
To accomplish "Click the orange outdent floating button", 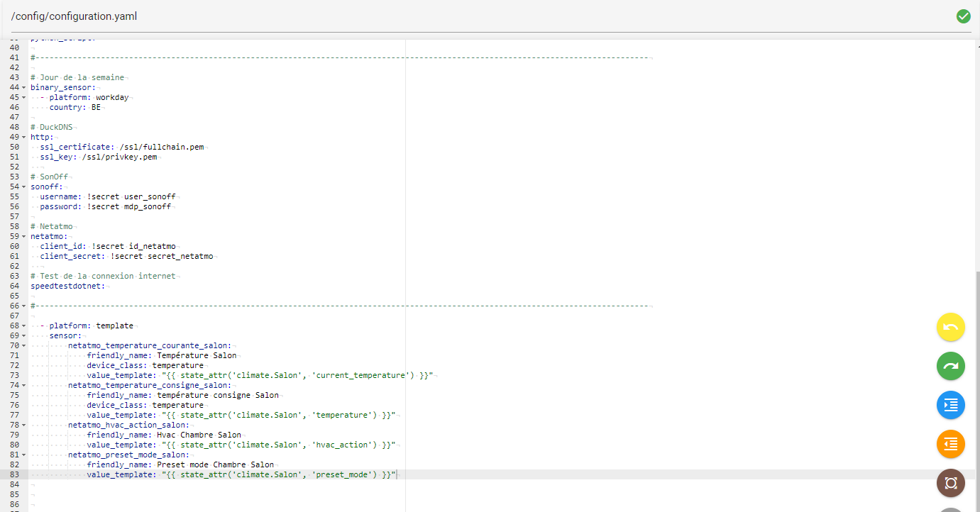I will pos(951,444).
